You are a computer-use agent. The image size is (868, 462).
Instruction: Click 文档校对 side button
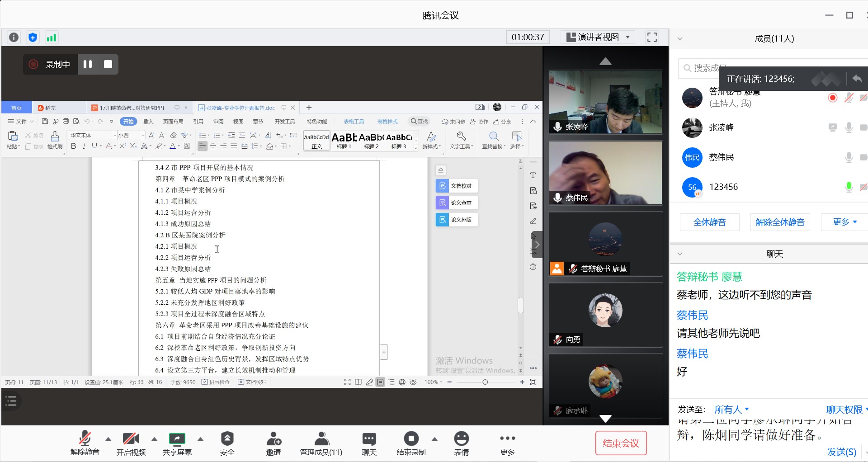pyautogui.click(x=457, y=186)
